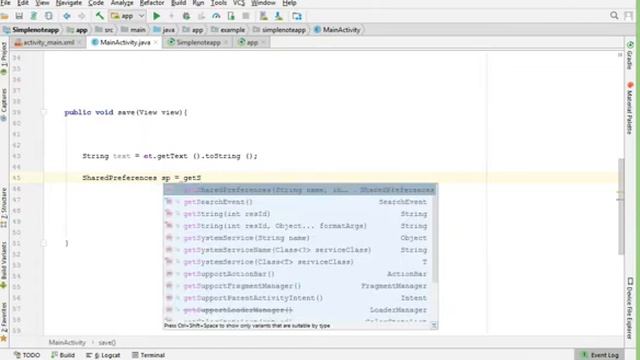Toggle the Project tool window
The height and width of the screenshot is (360, 640).
[4, 58]
